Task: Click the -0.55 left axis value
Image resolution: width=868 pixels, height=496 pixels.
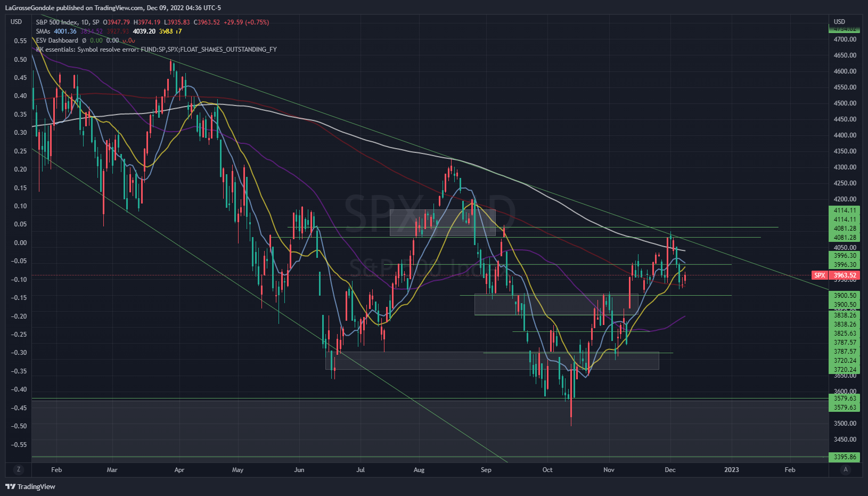Action: (19, 445)
